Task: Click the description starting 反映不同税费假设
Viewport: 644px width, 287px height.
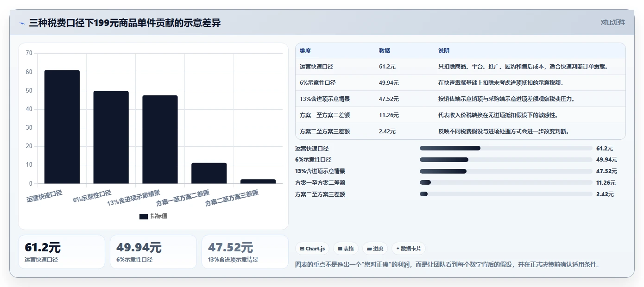Action: click(504, 131)
